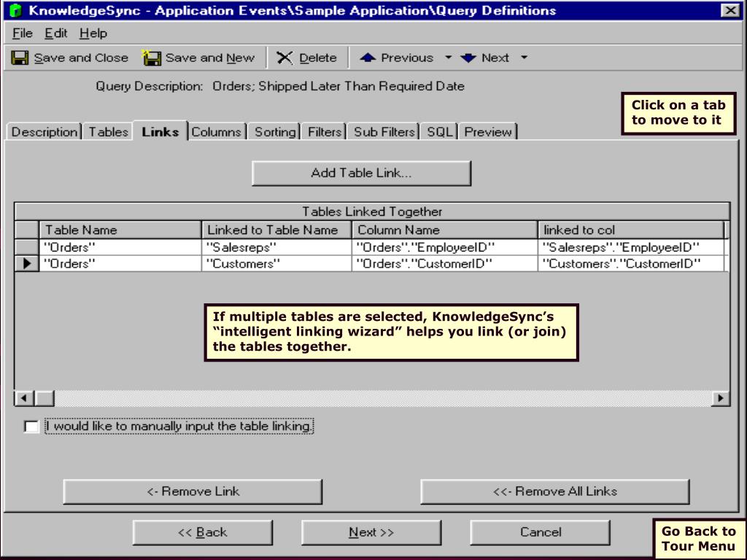The image size is (747, 560).
Task: Open the Previous dropdown arrow
Action: coord(449,58)
